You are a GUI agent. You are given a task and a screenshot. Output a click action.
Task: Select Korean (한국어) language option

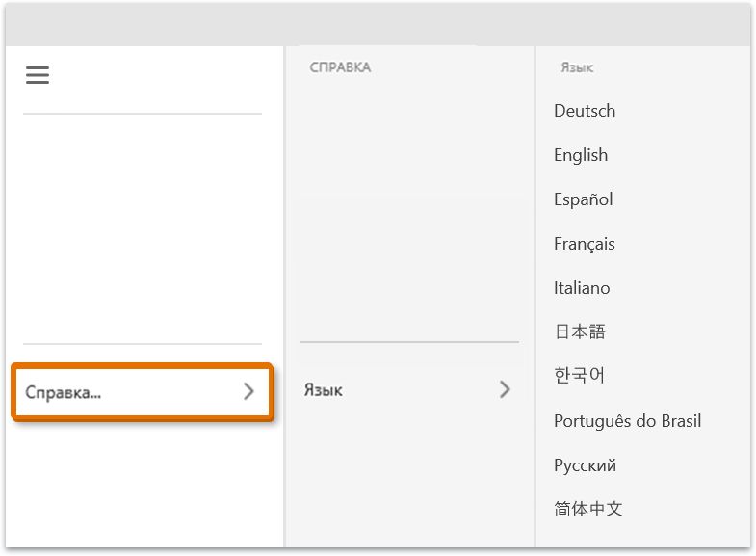click(x=580, y=376)
